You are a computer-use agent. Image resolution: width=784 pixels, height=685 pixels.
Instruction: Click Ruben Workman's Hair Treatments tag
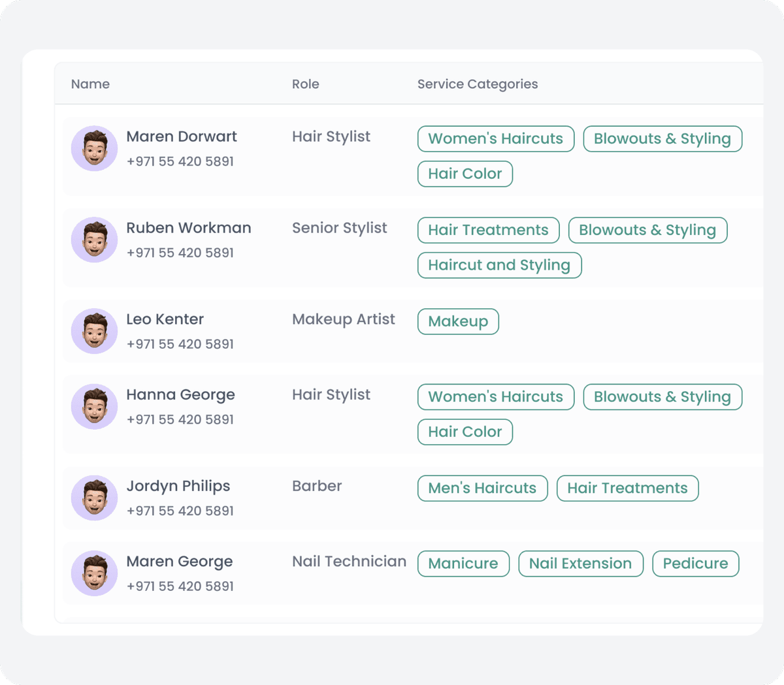tap(488, 231)
